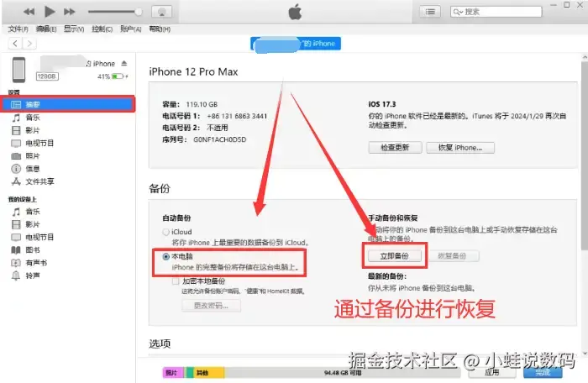Select the 本电脑 backup radio button
588x383 pixels.
click(165, 256)
